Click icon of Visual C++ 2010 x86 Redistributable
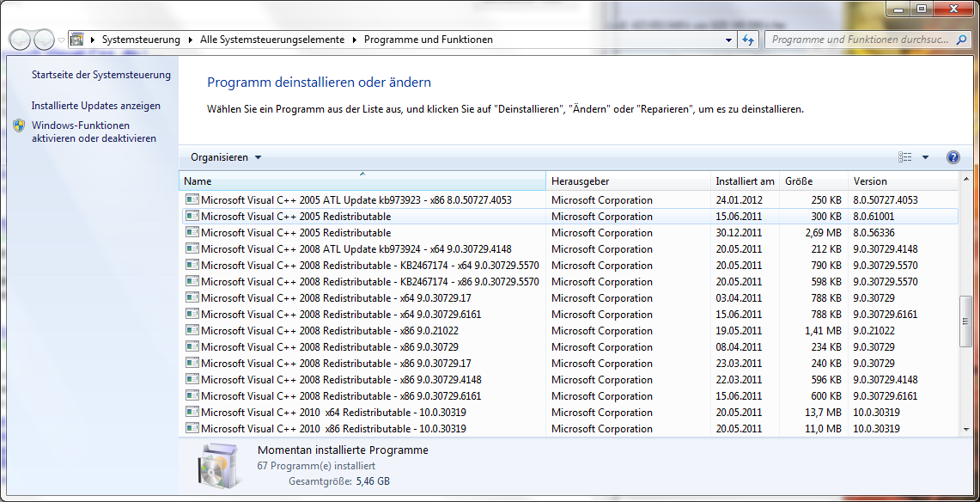This screenshot has width=980, height=502. point(192,428)
